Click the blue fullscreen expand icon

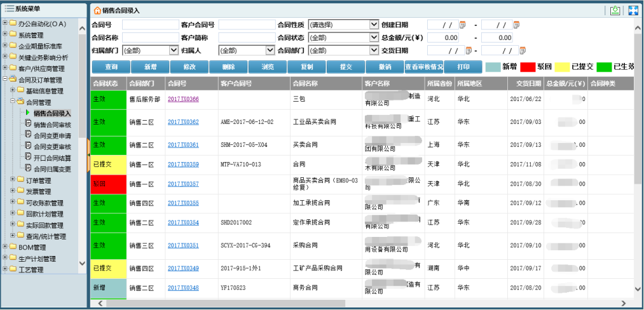point(633,10)
